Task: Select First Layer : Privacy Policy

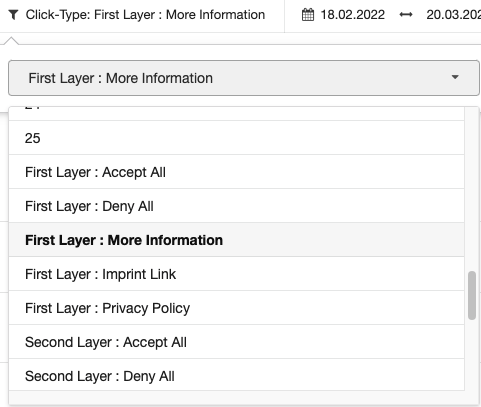Action: pos(236,308)
